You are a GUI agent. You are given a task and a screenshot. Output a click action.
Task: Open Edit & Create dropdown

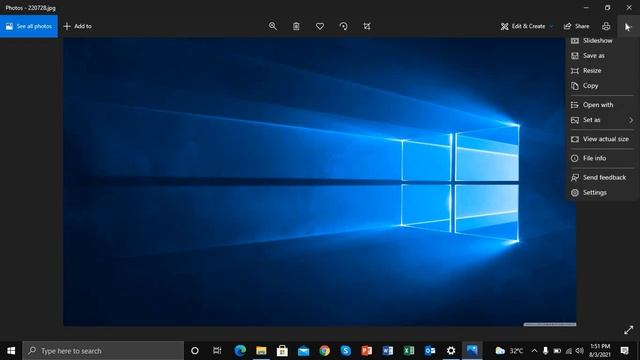point(527,26)
